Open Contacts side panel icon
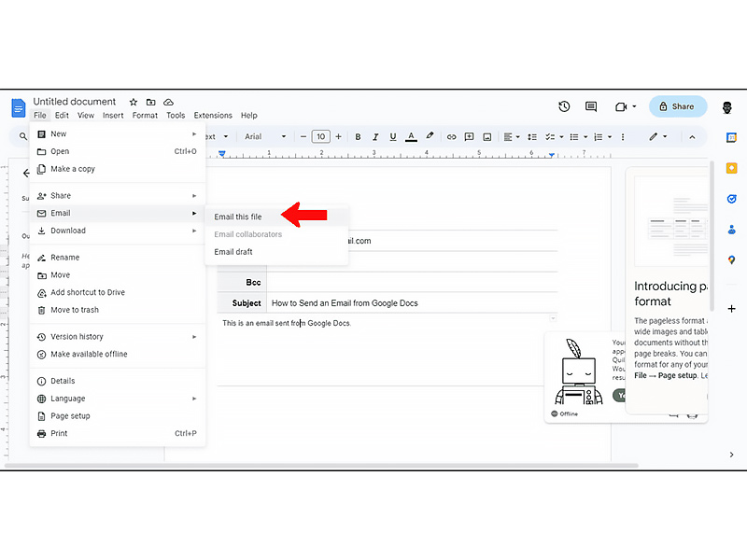 point(731,230)
